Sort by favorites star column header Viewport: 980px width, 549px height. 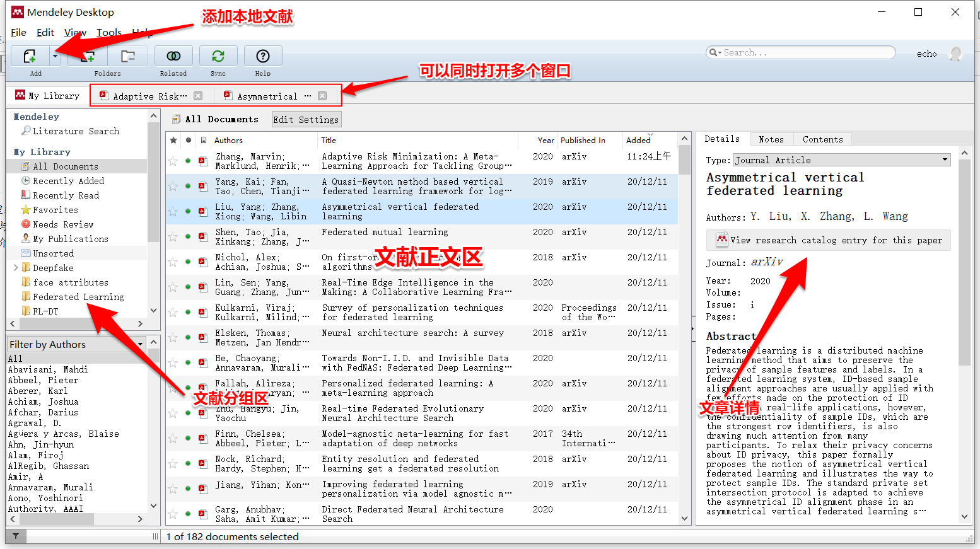tap(173, 140)
